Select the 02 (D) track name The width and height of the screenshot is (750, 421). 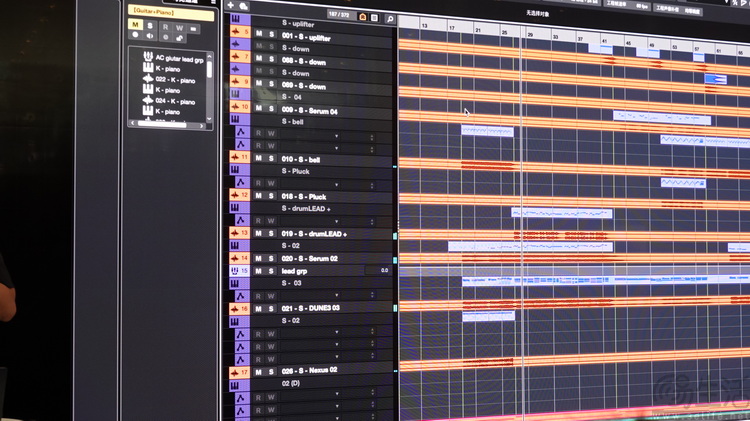pos(291,383)
